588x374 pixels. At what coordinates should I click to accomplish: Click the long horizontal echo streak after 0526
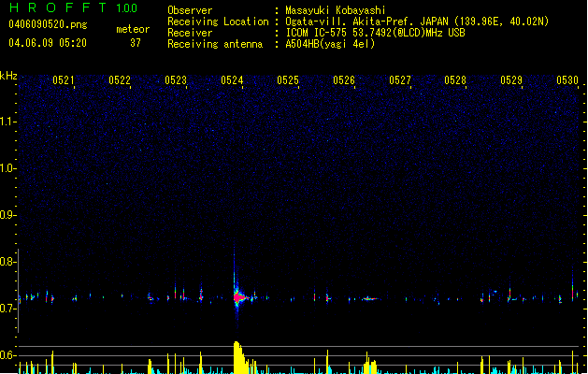point(370,299)
